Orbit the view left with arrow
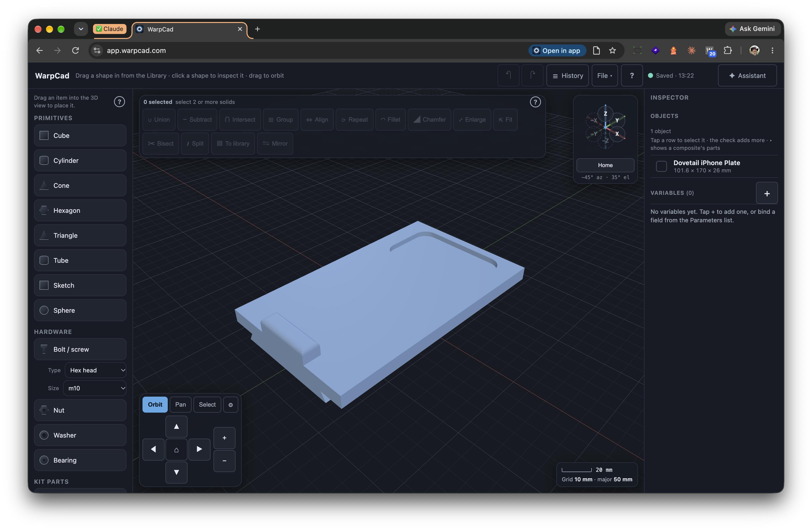812x530 pixels. pyautogui.click(x=153, y=449)
